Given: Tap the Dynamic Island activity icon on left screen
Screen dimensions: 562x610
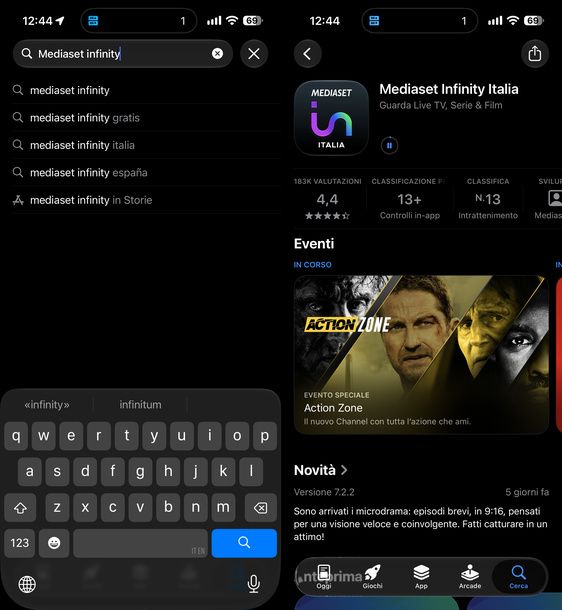Looking at the screenshot, I should point(93,21).
